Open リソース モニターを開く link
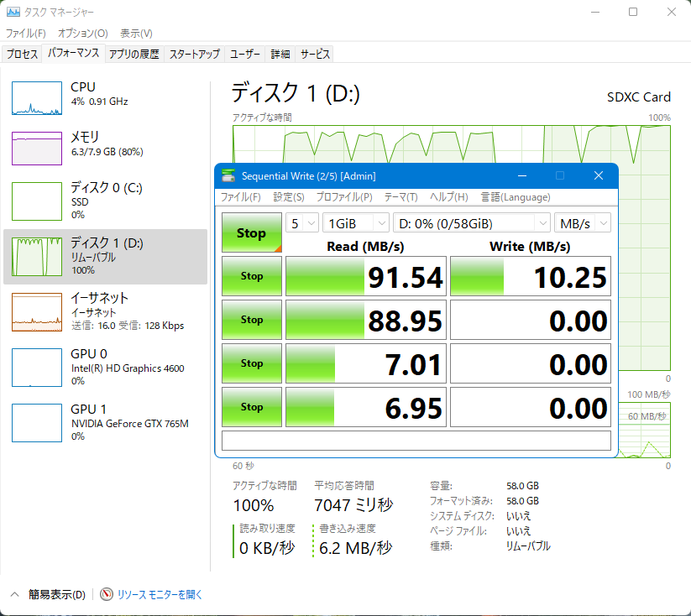 160,594
